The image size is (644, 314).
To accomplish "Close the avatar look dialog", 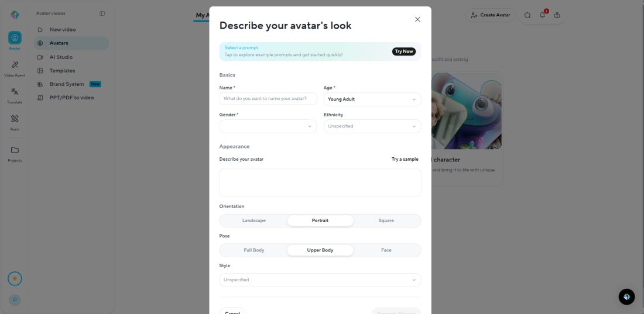I will point(417,19).
